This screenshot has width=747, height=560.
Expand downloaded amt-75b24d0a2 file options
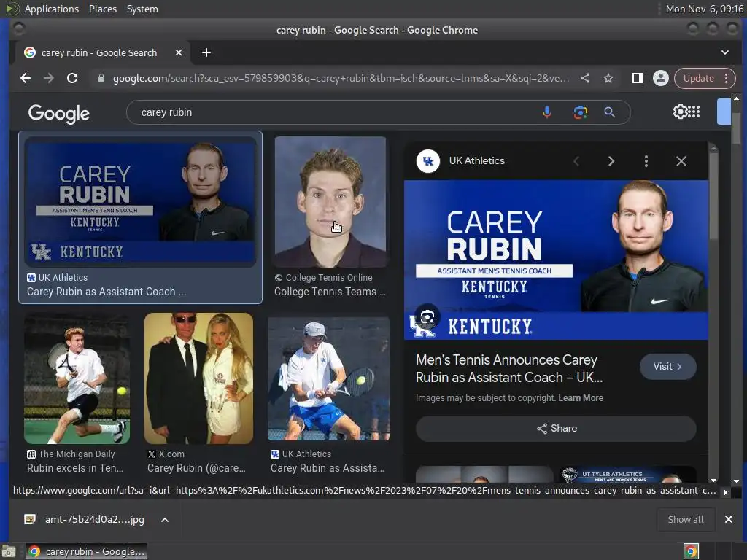click(x=165, y=519)
